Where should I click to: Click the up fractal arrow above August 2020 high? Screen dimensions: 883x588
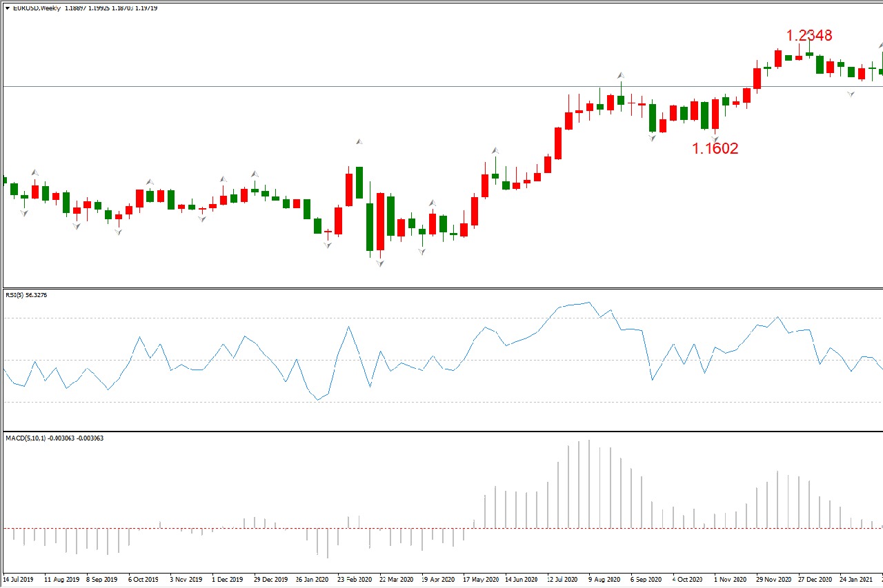coord(620,75)
